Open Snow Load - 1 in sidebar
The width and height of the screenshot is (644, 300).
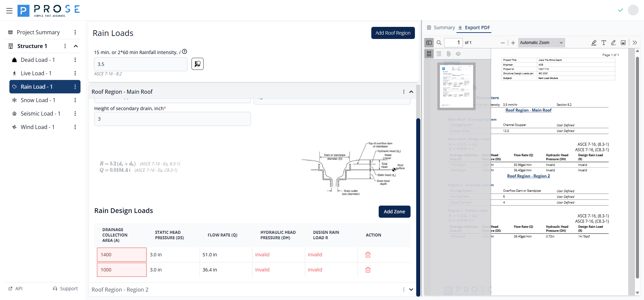click(x=38, y=100)
